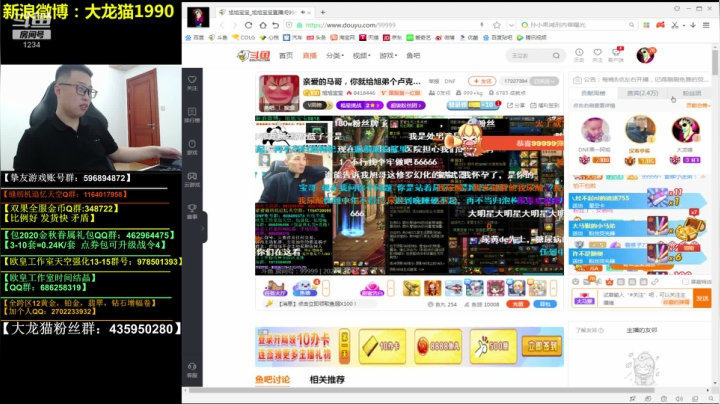Open the scissors tool dropdown arrow
This screenshot has height=404, width=720.
click(683, 26)
